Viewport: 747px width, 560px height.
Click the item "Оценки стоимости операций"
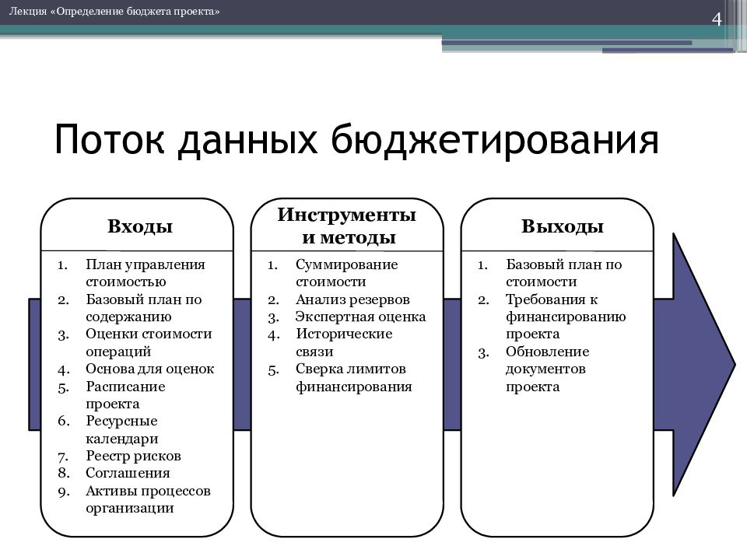click(x=149, y=343)
